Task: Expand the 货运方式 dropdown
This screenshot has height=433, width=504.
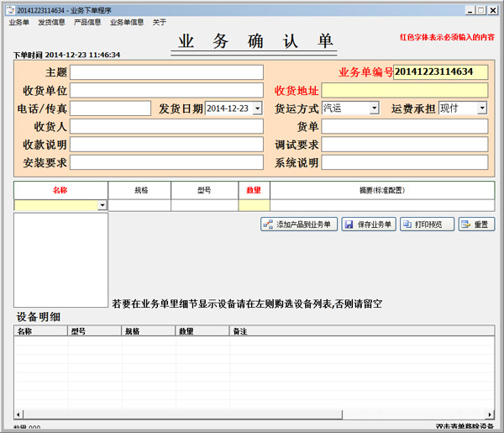Action: [374, 108]
